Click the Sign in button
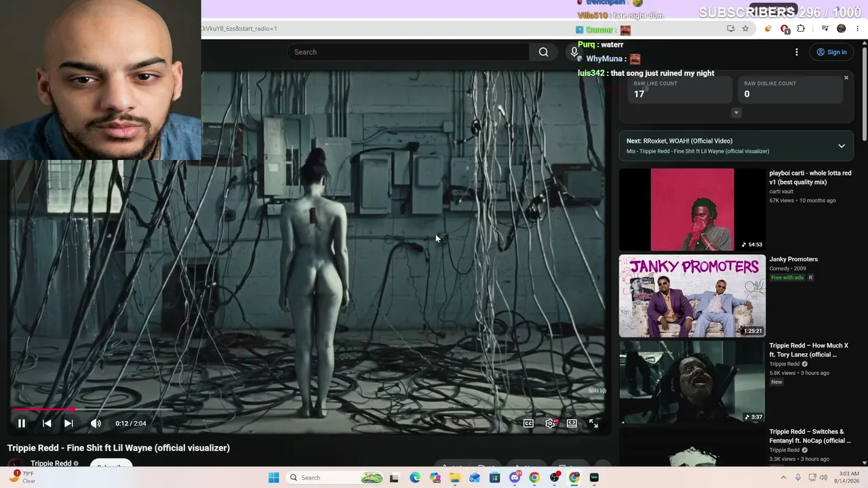This screenshot has width=868, height=488. (832, 52)
